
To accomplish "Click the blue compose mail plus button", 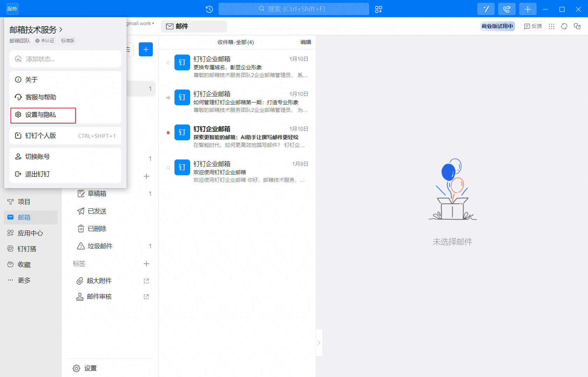I will coord(146,49).
